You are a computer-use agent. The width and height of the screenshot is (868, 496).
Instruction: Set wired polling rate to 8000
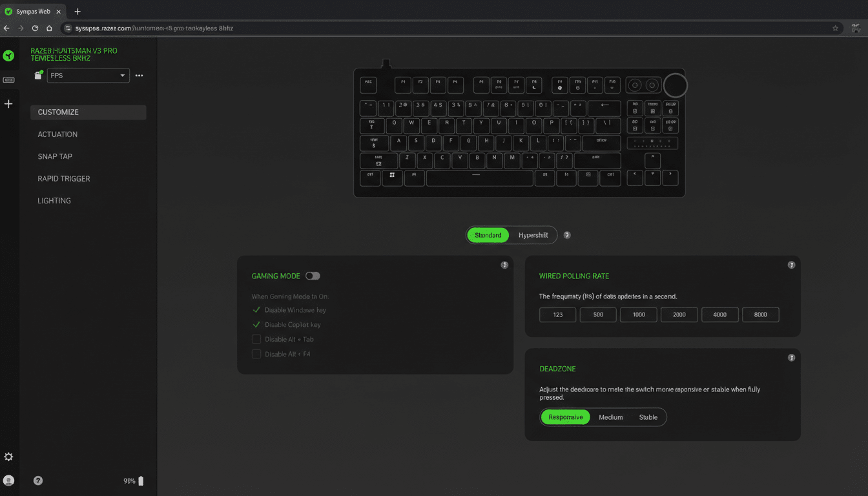(760, 315)
